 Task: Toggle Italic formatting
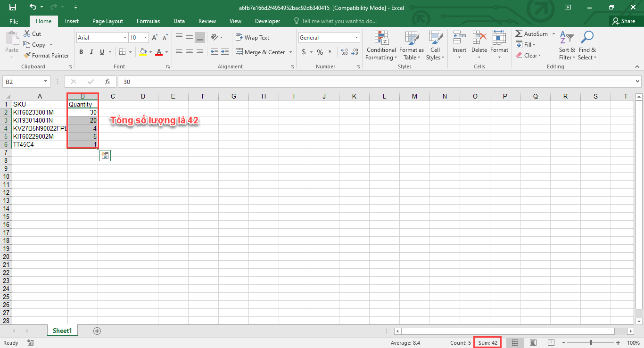(91, 52)
